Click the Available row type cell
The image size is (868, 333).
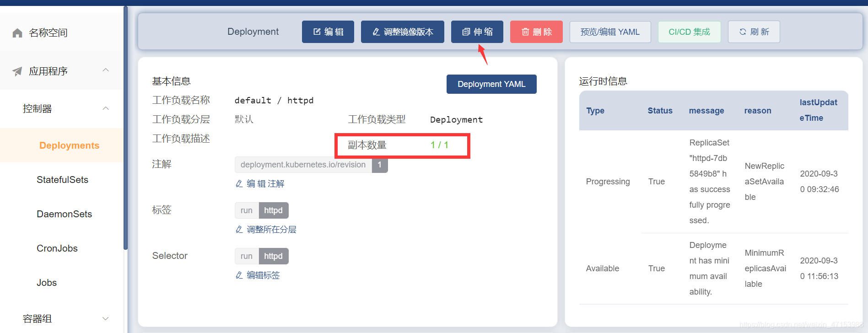(x=603, y=269)
